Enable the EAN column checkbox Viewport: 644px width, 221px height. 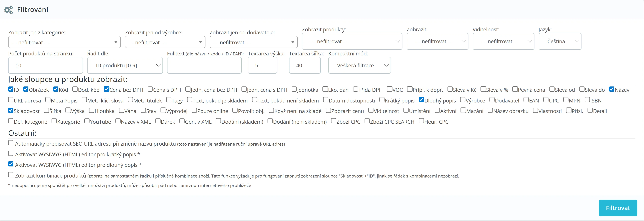(x=526, y=100)
